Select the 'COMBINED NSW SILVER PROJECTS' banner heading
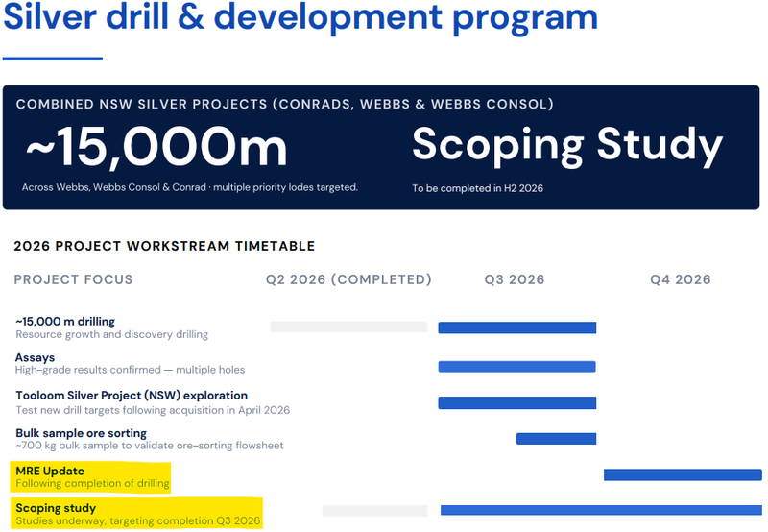Screen dimensions: 768x532 click(x=284, y=105)
